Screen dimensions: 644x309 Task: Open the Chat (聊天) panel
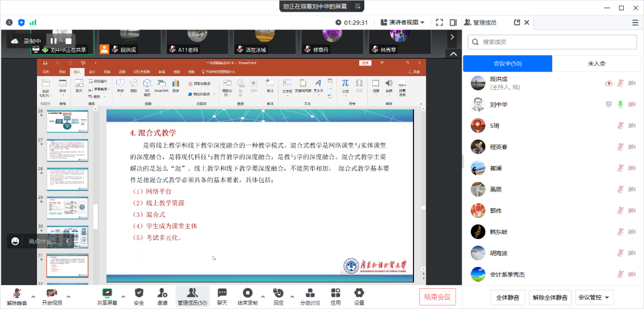tap(222, 293)
